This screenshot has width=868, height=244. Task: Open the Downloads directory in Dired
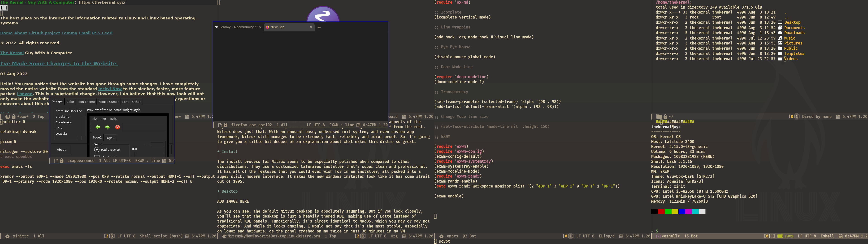click(x=794, y=33)
